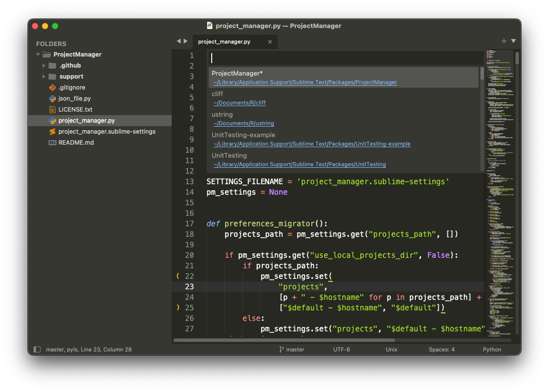The width and height of the screenshot is (549, 392).
Task: Select the UnitTesting project entry
Action: click(x=344, y=160)
